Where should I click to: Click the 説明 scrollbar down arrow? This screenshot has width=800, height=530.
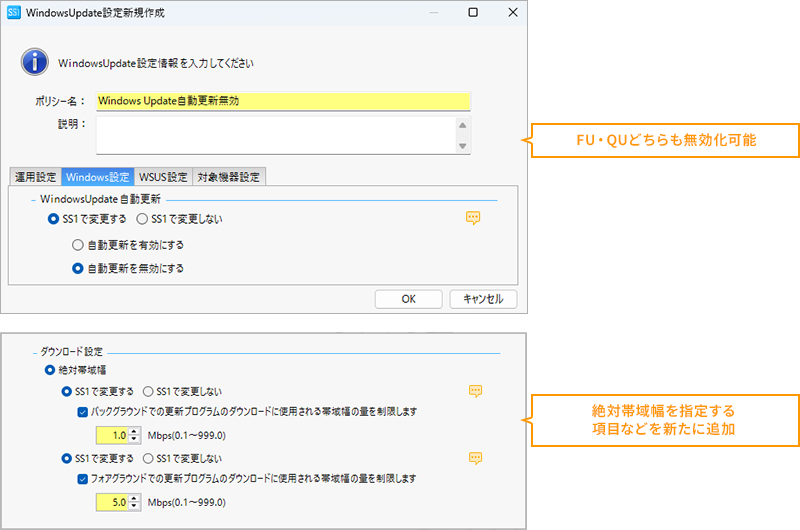click(x=463, y=146)
